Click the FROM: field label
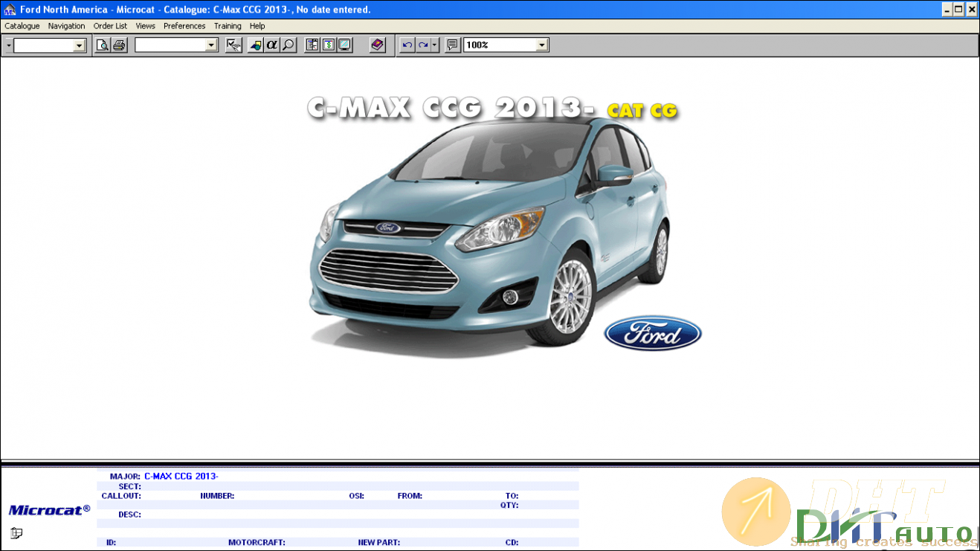 point(410,496)
